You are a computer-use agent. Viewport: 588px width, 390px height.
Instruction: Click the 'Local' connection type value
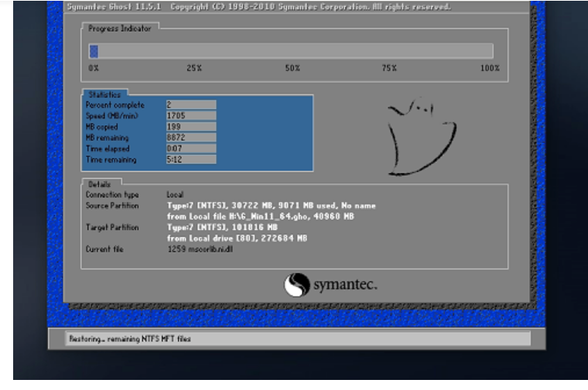175,195
